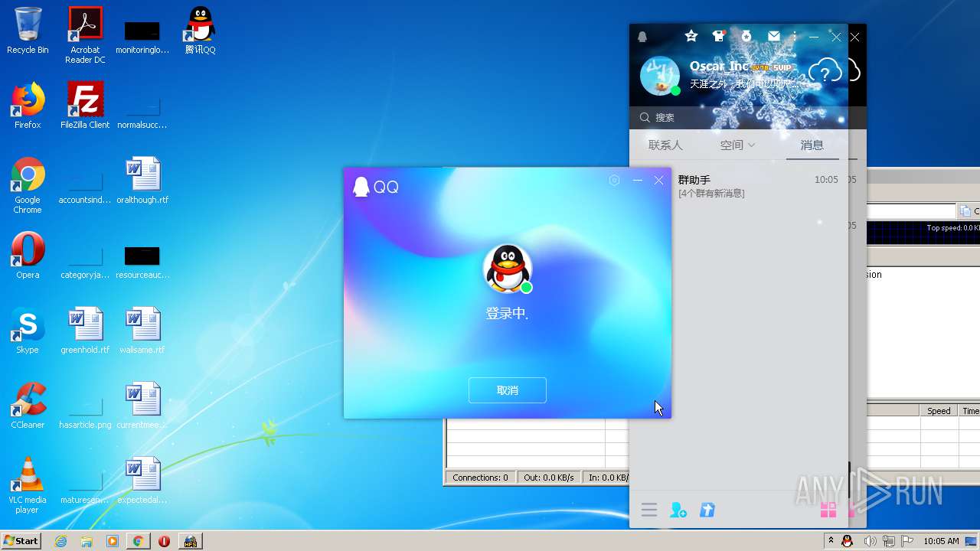Image resolution: width=980 pixels, height=551 pixels.
Task: Click the taskbar clock 10:05 AM
Action: [941, 541]
